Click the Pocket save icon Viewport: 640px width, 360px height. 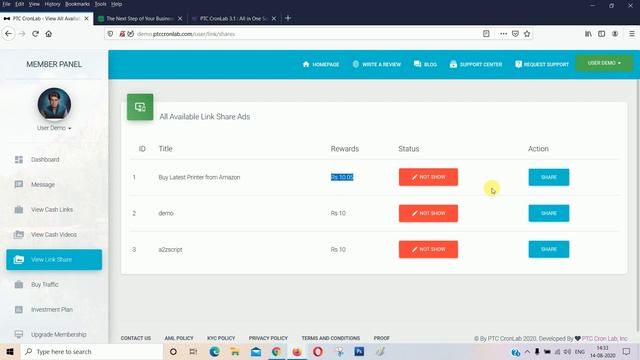point(515,34)
